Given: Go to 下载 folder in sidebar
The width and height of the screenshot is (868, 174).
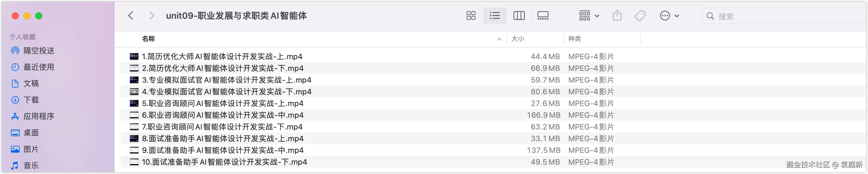Looking at the screenshot, I should tap(31, 100).
